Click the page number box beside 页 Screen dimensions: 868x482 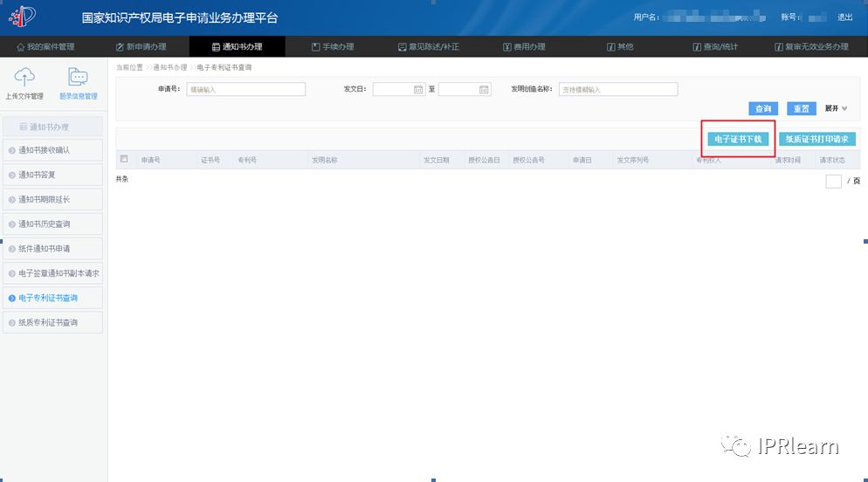click(833, 181)
